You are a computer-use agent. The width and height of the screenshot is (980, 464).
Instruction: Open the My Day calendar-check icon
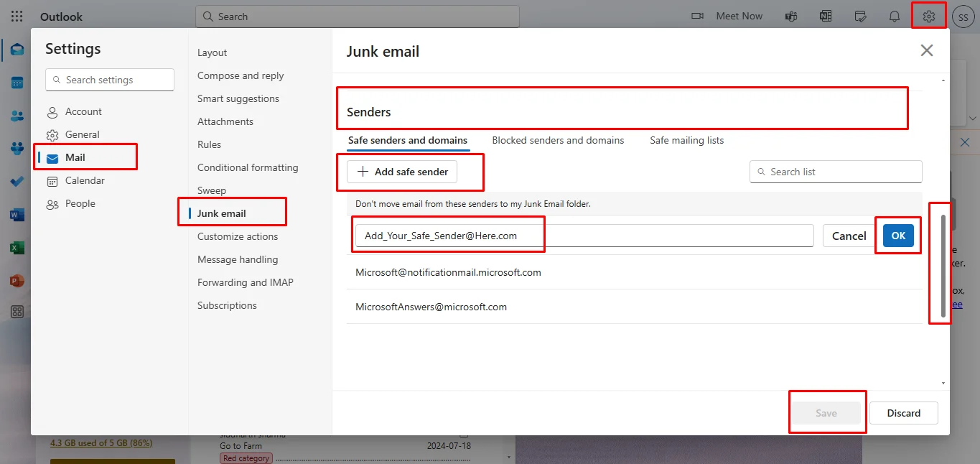(860, 16)
